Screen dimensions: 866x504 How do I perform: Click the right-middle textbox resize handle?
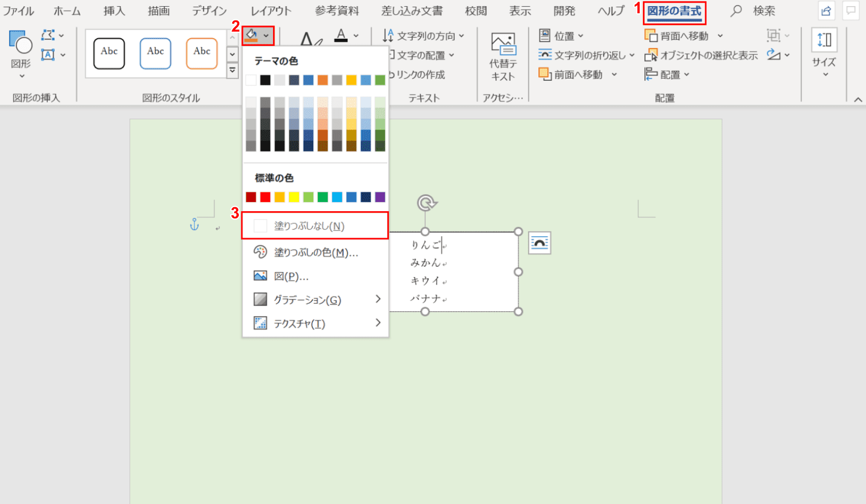pyautogui.click(x=518, y=272)
